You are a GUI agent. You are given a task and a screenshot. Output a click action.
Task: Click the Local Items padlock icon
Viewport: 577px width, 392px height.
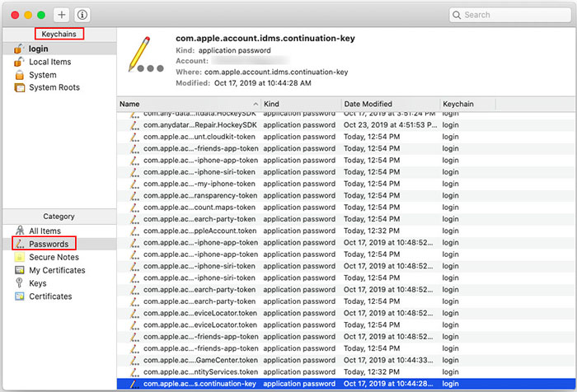[19, 62]
